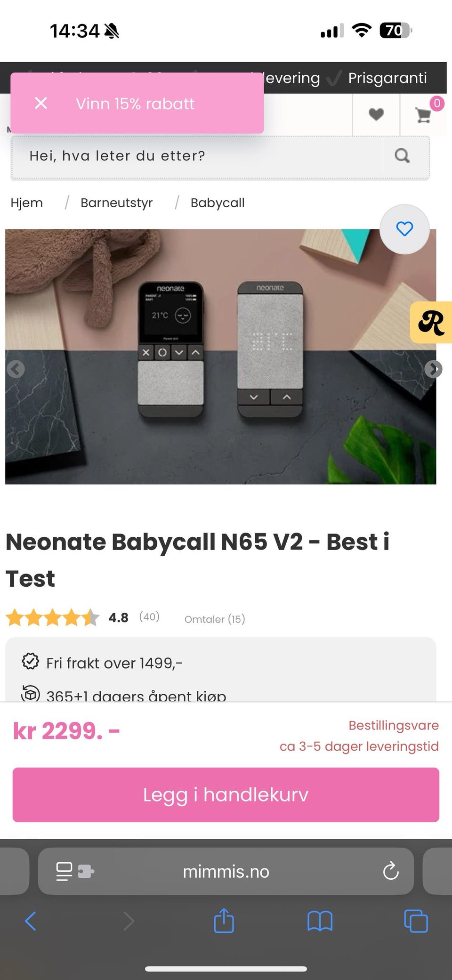
Task: Click Legg i handlekurv button
Action: pos(226,795)
